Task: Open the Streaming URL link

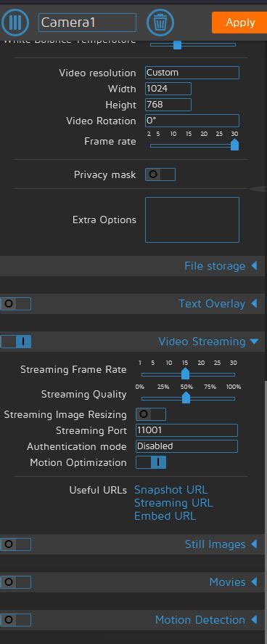Action: coord(173,503)
